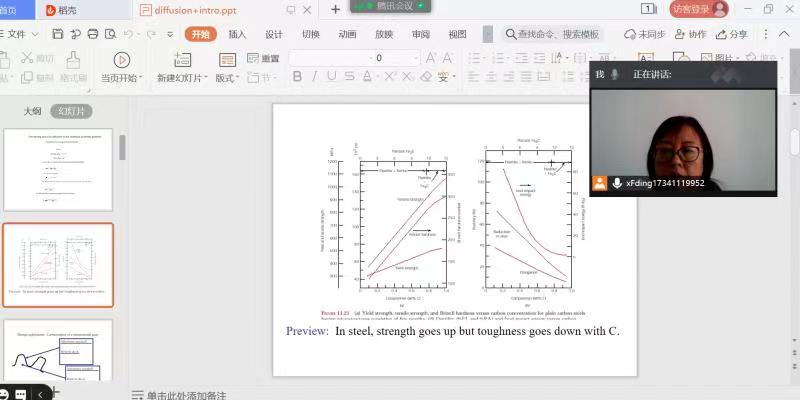Switch to 大纲 outline panel view
This screenshot has width=800, height=400.
32,111
